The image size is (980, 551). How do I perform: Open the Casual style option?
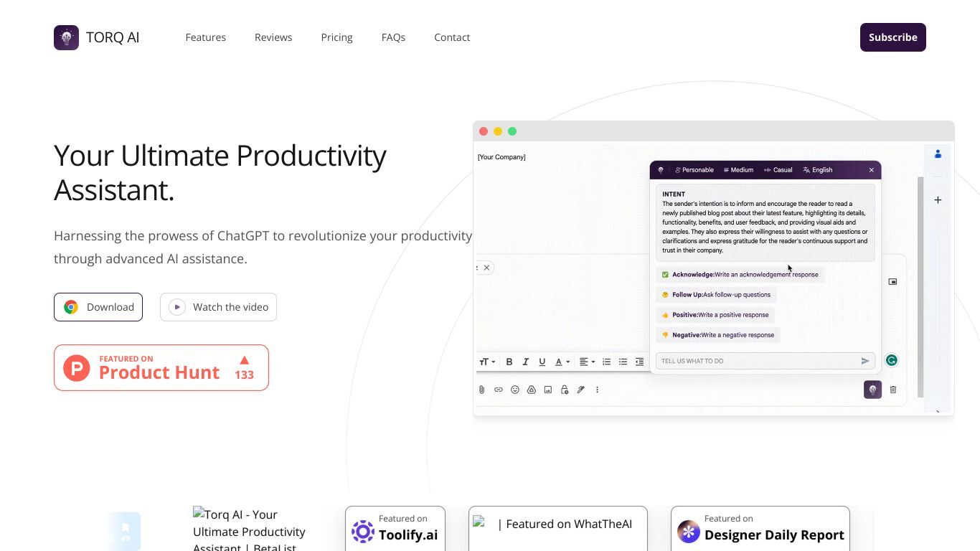click(x=778, y=170)
